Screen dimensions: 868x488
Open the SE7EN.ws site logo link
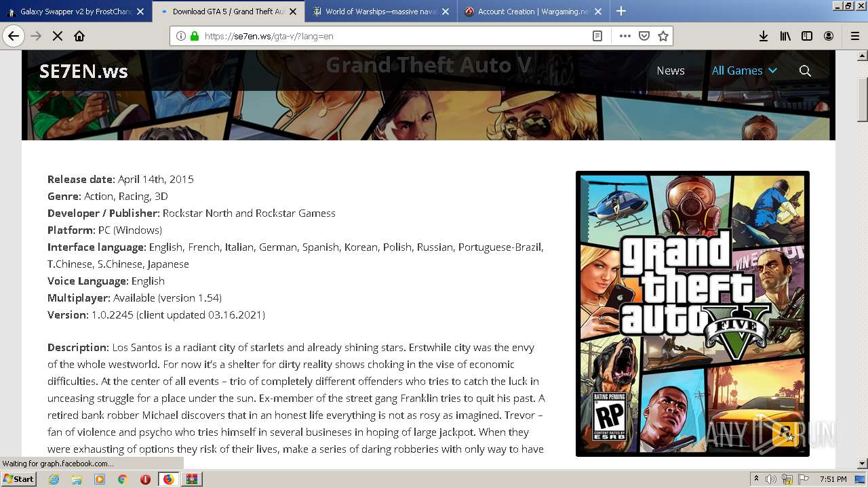[83, 70]
